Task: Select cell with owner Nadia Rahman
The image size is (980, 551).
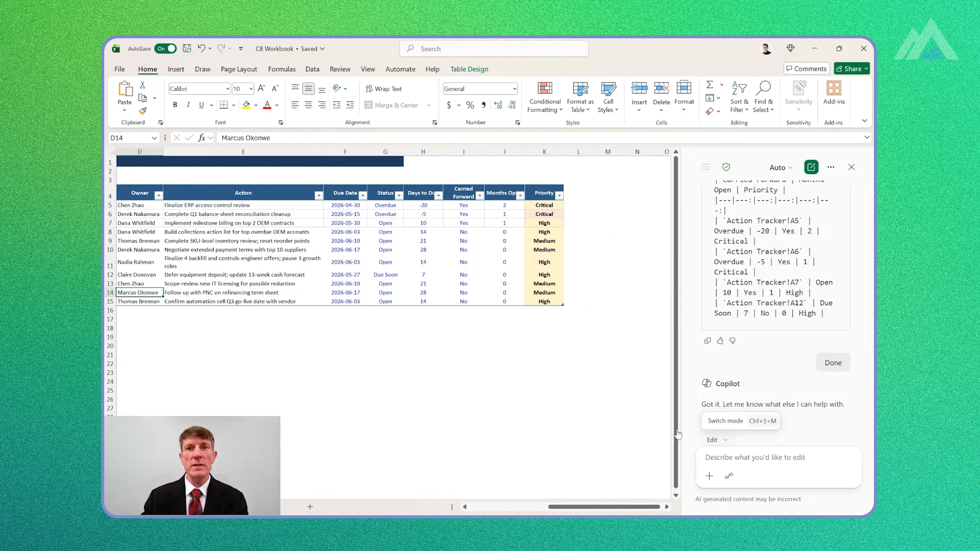Action: point(140,262)
